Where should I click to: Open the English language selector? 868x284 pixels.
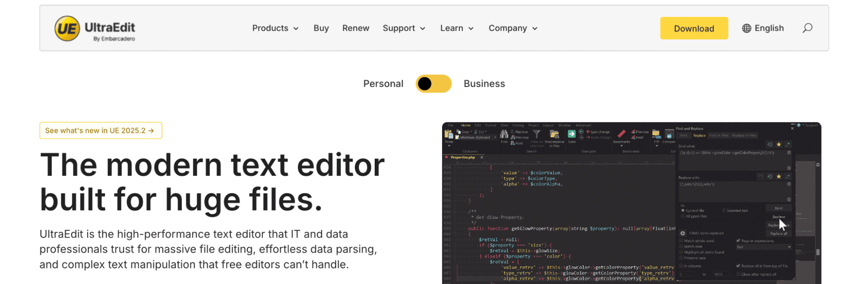(763, 28)
